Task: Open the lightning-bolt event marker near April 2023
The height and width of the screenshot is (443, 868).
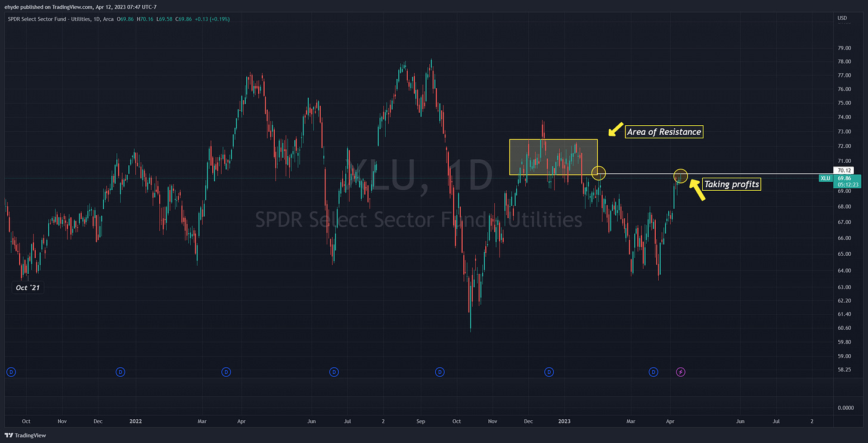Action: tap(681, 372)
